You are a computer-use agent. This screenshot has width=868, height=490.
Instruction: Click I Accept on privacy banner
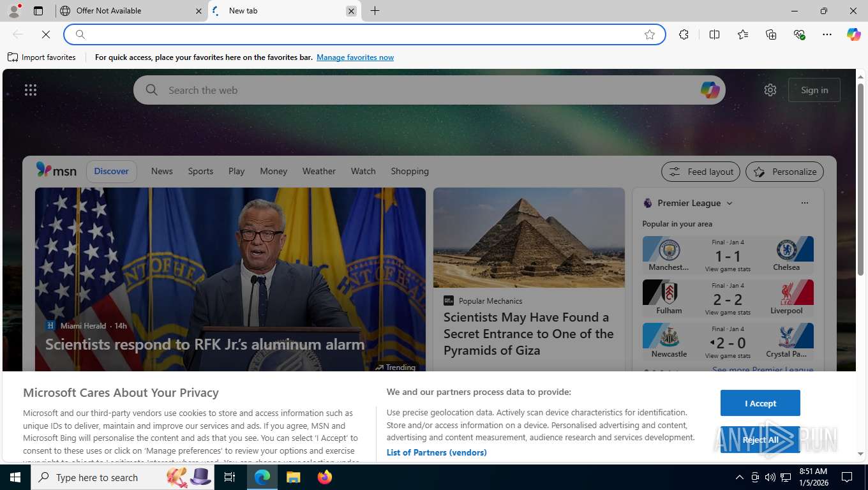[760, 403]
